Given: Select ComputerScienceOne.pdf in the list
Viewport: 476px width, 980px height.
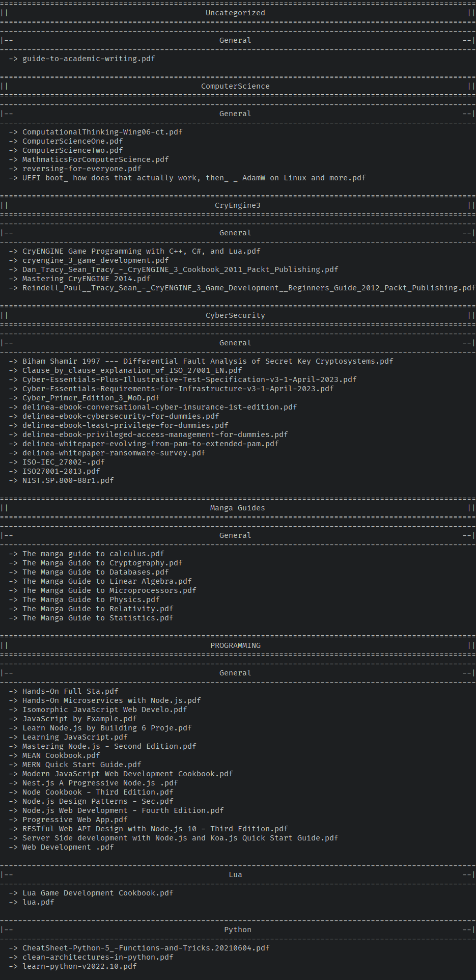Looking at the screenshot, I should [x=73, y=141].
